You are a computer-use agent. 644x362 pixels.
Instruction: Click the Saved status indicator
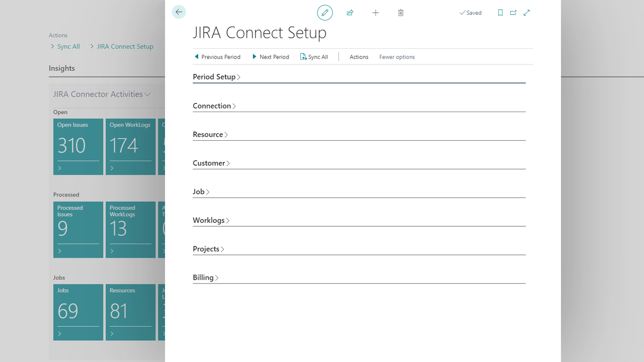coord(470,13)
